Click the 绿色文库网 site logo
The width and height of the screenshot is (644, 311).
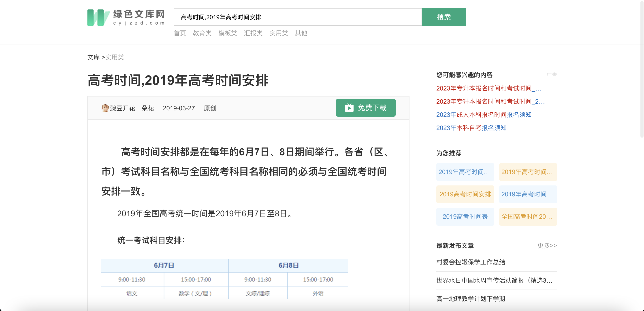click(x=126, y=17)
